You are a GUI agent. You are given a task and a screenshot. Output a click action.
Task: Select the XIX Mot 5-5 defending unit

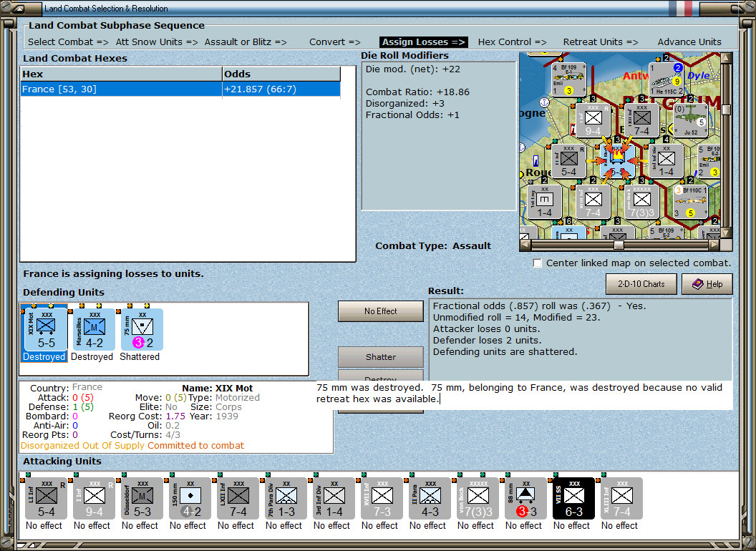(x=45, y=330)
